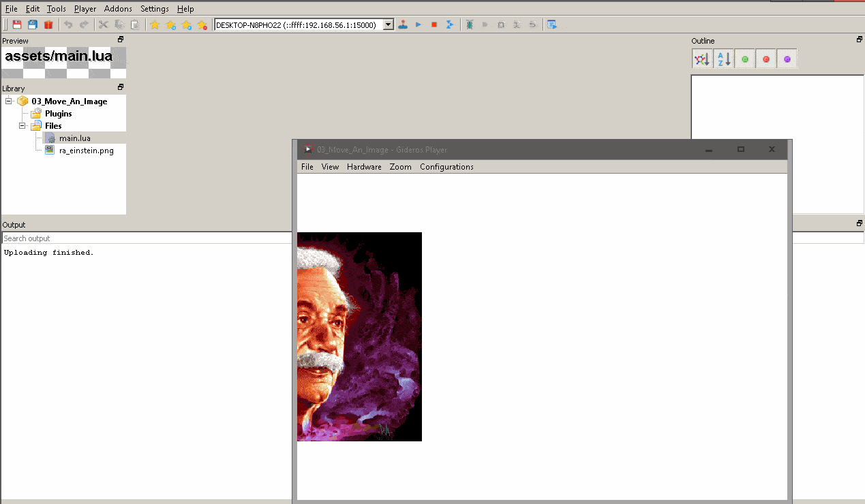Open the Hardware menu in Gideros Player
865x504 pixels.
click(x=363, y=166)
